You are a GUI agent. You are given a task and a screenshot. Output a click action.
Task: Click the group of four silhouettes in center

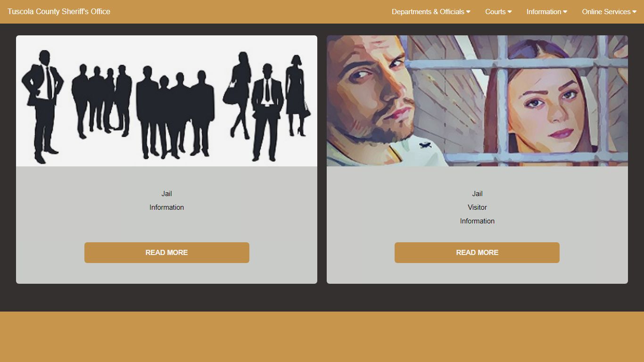[x=175, y=112]
